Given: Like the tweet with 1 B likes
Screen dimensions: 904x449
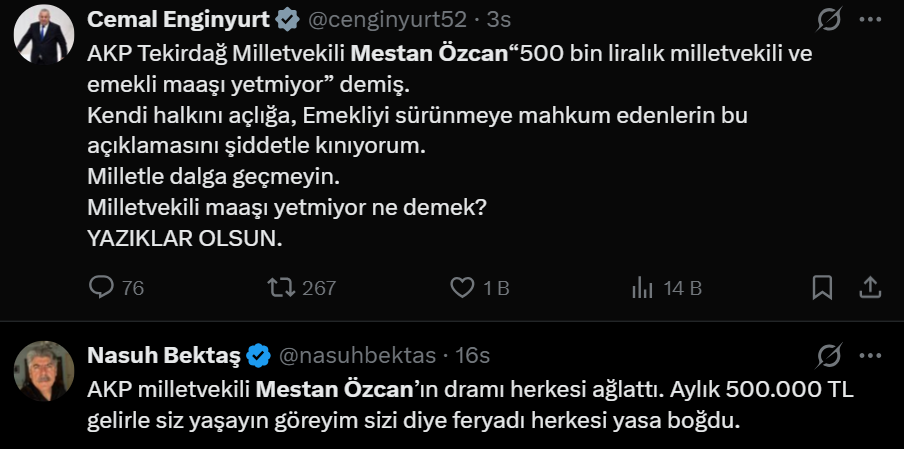Looking at the screenshot, I should click(x=462, y=288).
